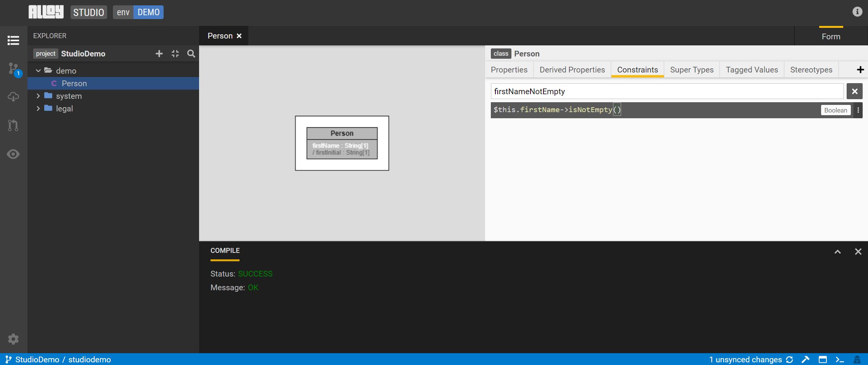Open search in the Explorer header
This screenshot has width=868, height=365.
(191, 54)
